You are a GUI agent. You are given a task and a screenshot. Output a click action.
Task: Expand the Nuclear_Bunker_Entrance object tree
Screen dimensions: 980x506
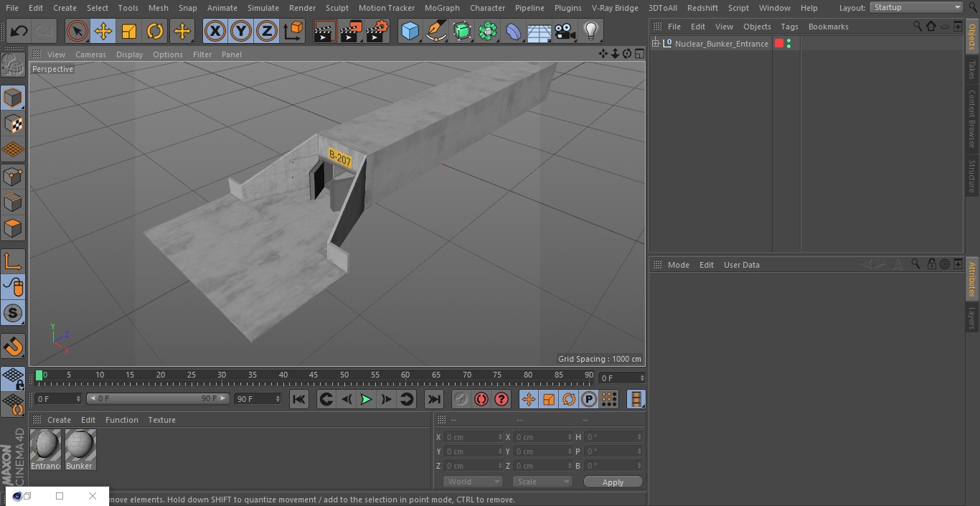tap(655, 44)
